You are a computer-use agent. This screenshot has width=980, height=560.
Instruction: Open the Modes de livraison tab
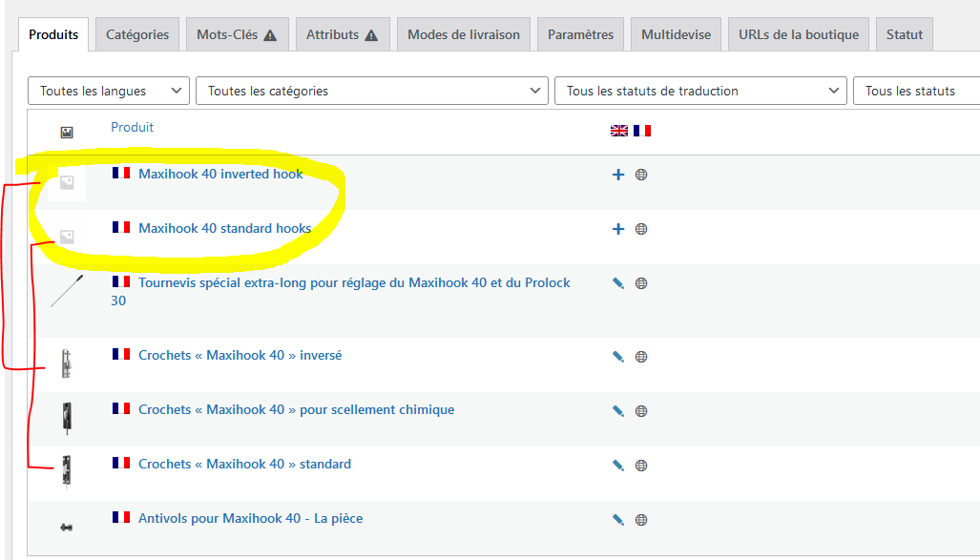[x=464, y=34]
